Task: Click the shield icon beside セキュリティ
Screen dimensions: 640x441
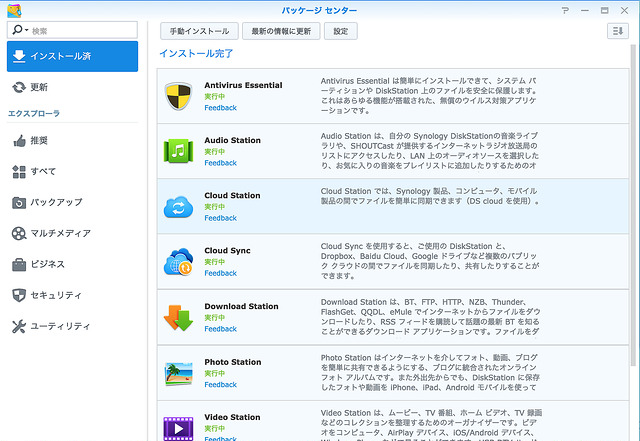Action: pos(19,295)
